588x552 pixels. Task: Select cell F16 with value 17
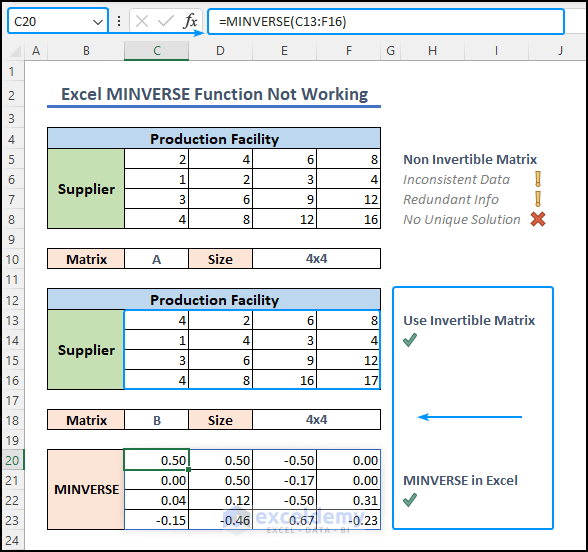pyautogui.click(x=349, y=380)
